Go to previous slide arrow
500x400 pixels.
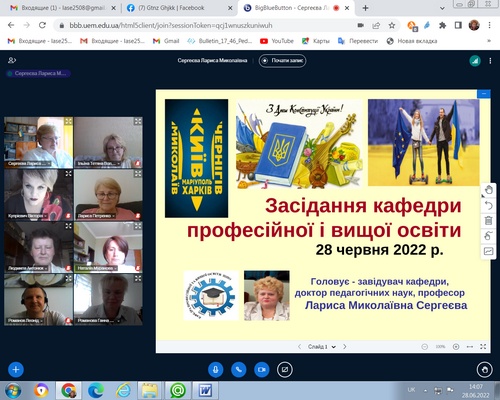(x=299, y=346)
